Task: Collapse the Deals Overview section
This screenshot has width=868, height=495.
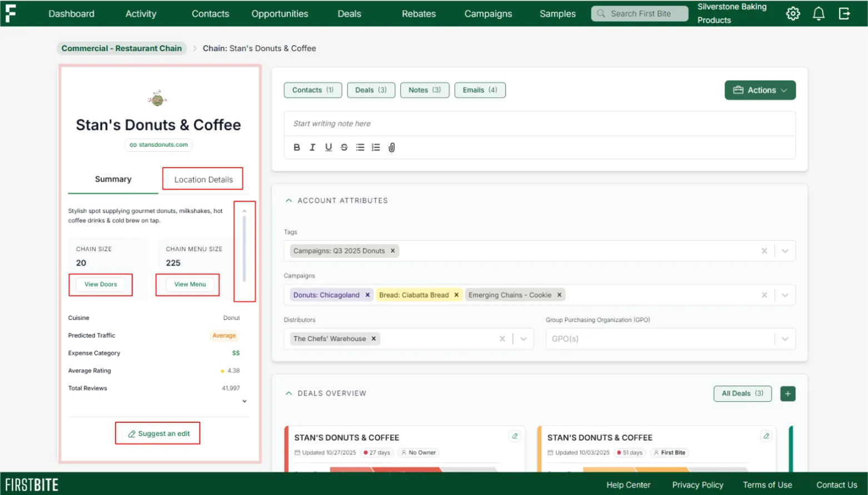Action: tap(289, 393)
